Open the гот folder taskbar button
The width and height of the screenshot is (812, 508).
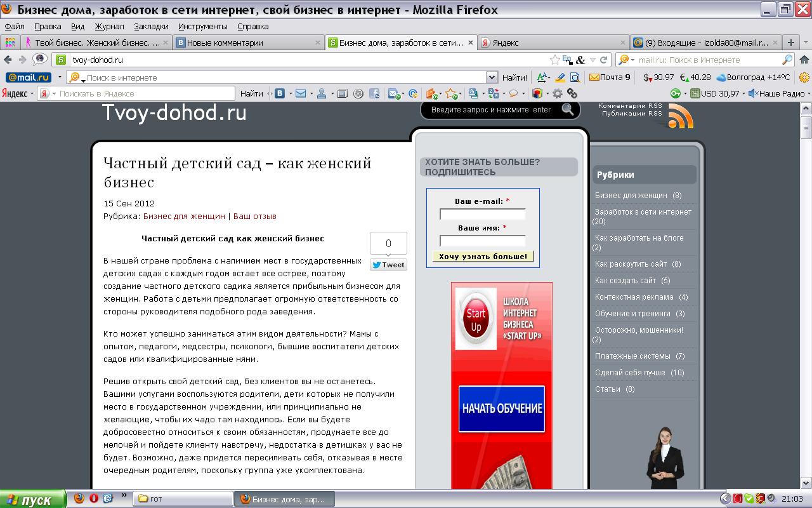click(x=183, y=499)
